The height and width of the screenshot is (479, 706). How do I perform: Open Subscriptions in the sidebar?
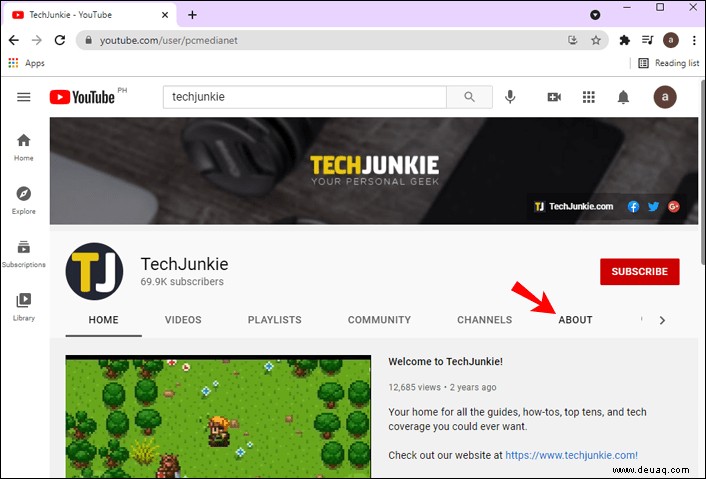point(23,254)
